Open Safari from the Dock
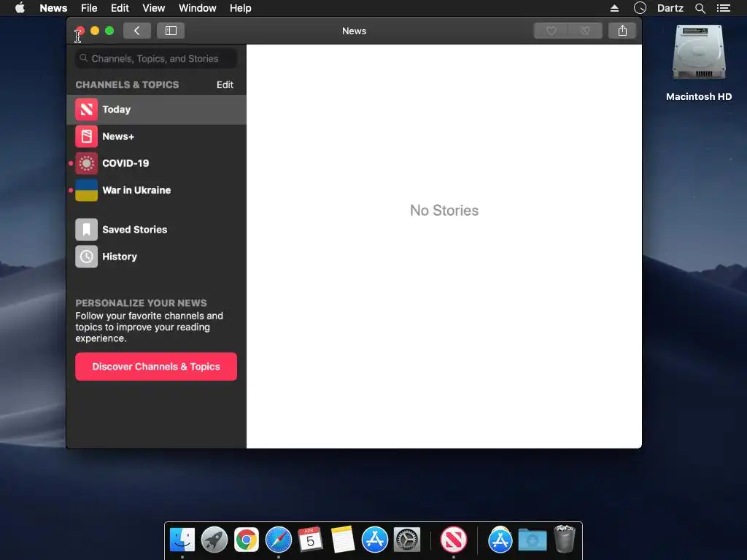The height and width of the screenshot is (560, 747). point(278,540)
